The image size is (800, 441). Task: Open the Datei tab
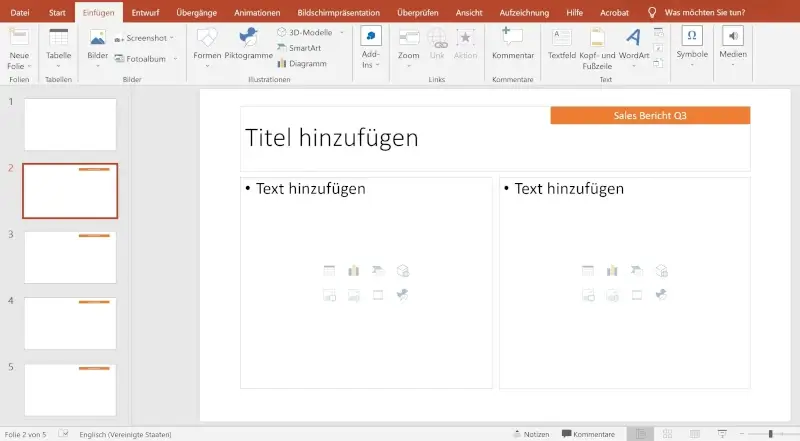click(20, 12)
